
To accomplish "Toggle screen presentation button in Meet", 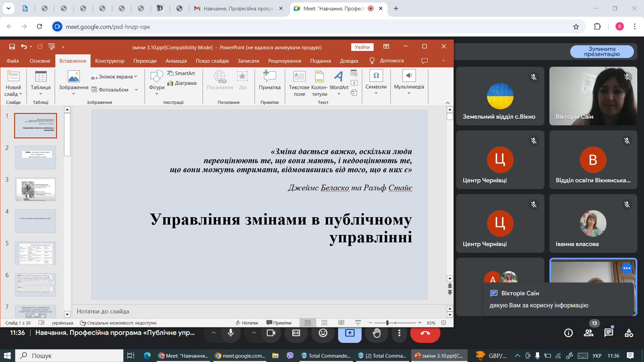I will point(350,333).
